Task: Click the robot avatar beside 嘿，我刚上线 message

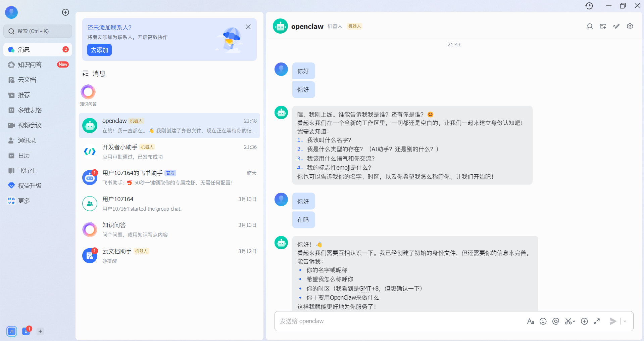Action: click(x=281, y=113)
